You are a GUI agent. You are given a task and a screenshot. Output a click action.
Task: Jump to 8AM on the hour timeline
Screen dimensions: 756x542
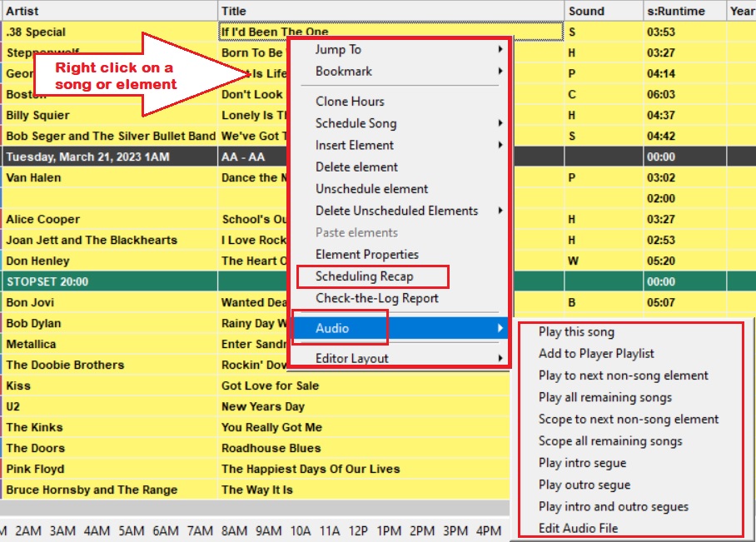point(234,530)
